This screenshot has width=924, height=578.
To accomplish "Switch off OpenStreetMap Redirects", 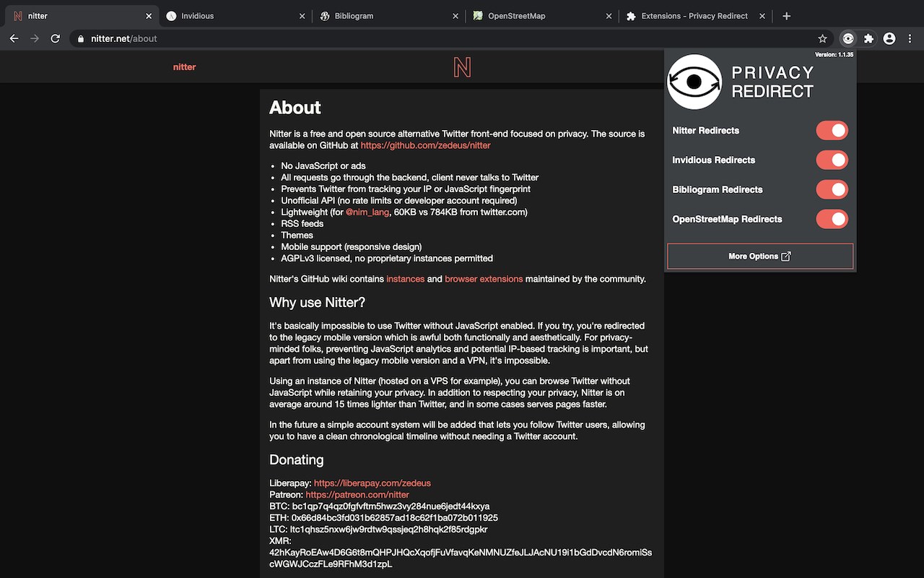I will (832, 220).
